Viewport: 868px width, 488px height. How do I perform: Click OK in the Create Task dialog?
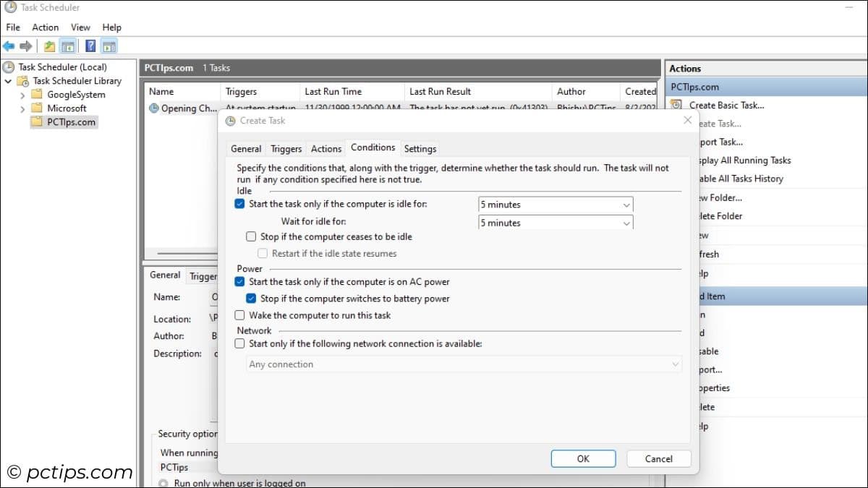click(583, 458)
